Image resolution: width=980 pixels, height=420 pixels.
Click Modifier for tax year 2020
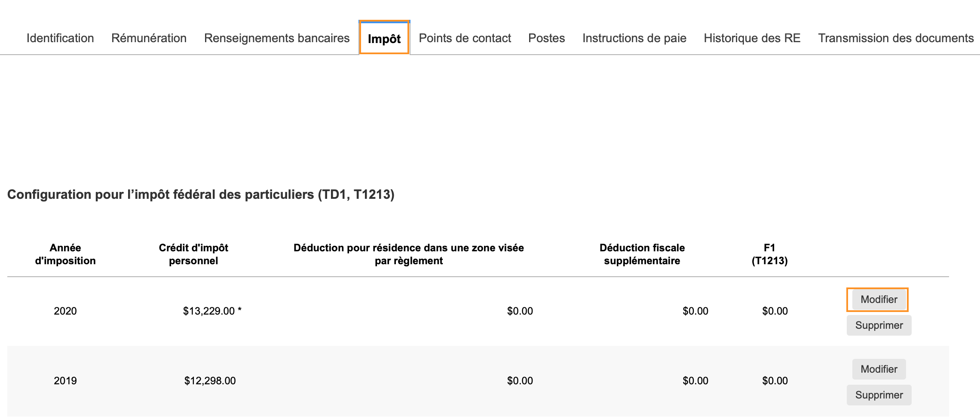879,300
